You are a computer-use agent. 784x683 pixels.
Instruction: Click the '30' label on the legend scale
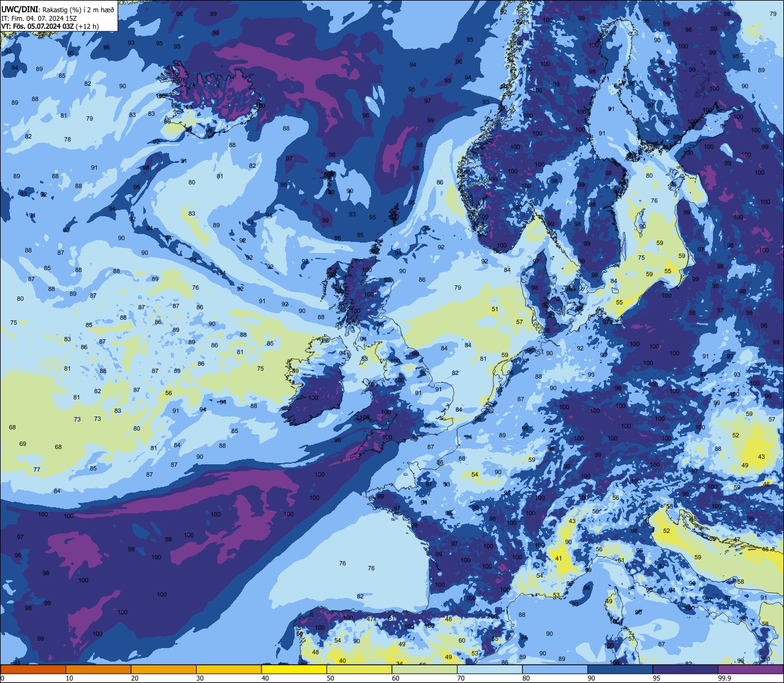(x=200, y=678)
